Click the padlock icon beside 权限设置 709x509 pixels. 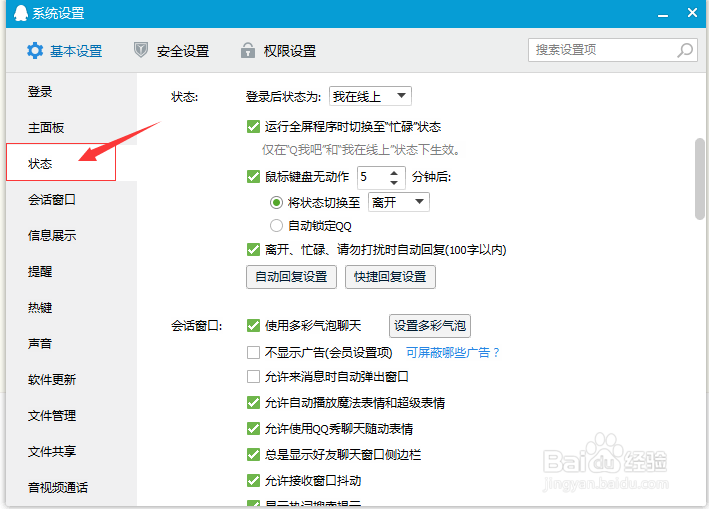tap(247, 50)
